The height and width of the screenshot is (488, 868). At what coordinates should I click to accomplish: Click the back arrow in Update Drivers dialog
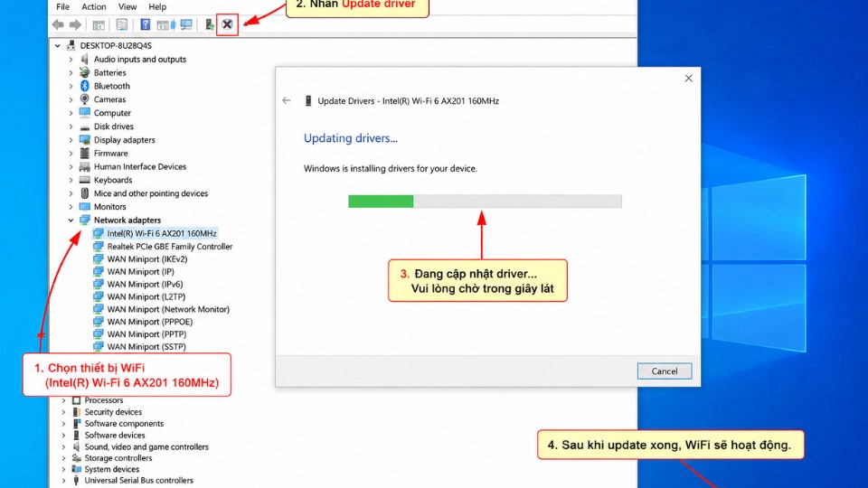[287, 100]
